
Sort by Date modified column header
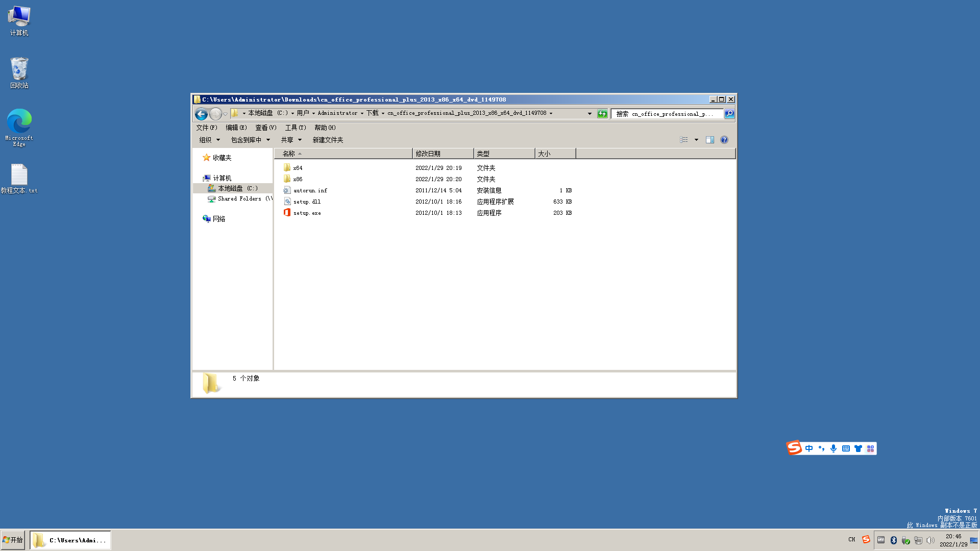pos(443,154)
